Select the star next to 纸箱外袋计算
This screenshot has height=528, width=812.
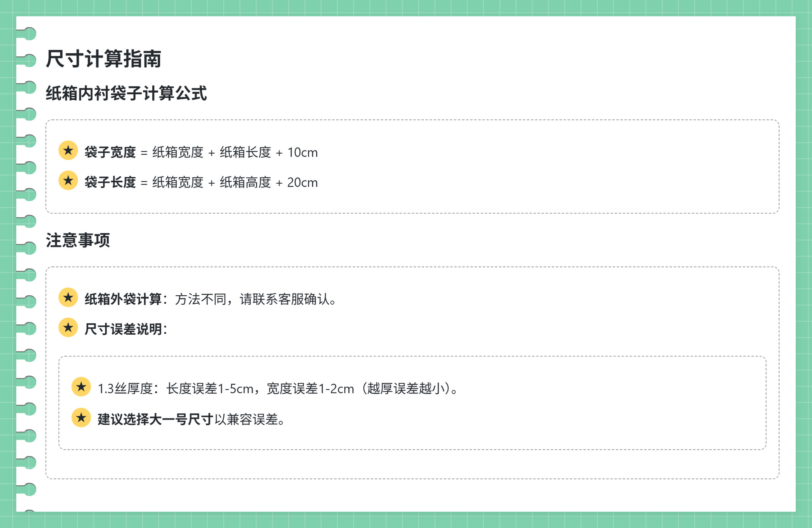click(x=68, y=297)
